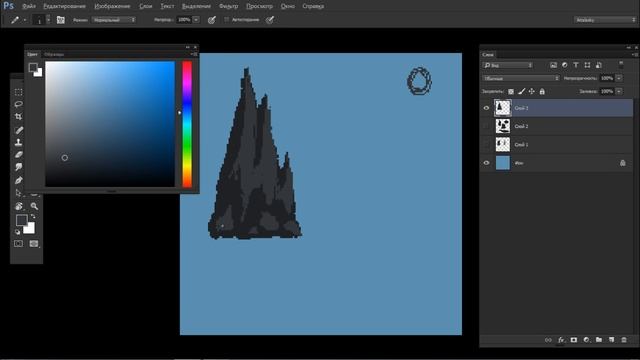Select the Pencil tool in toolbox
Image resolution: width=640 pixels, height=360 pixels.
[19, 130]
